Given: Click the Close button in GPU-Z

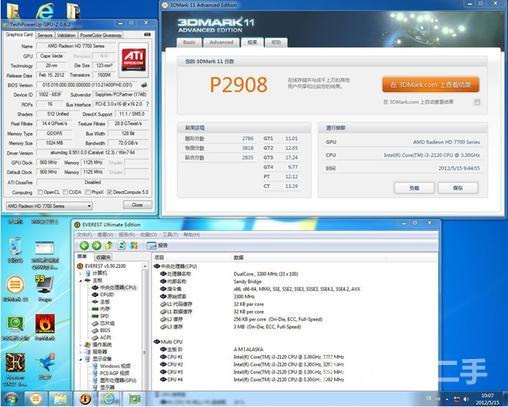Looking at the screenshot, I should 137,205.
